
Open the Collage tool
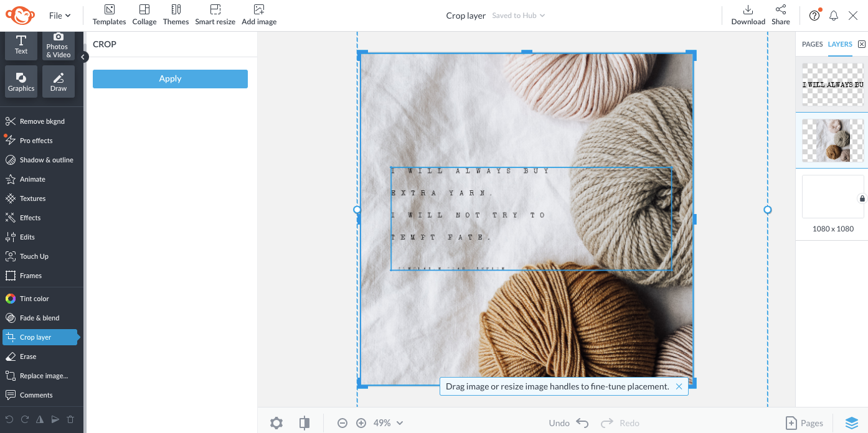tap(144, 15)
